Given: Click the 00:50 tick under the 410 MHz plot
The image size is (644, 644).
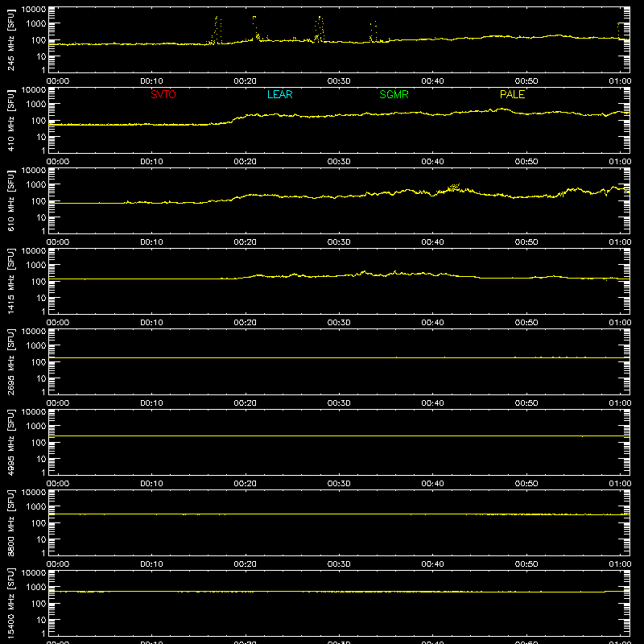Looking at the screenshot, I should tap(526, 162).
